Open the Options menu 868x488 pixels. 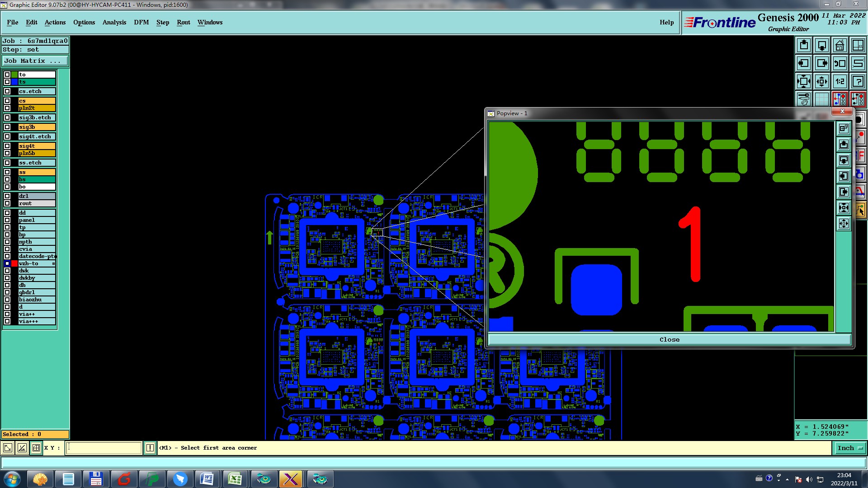pyautogui.click(x=84, y=22)
